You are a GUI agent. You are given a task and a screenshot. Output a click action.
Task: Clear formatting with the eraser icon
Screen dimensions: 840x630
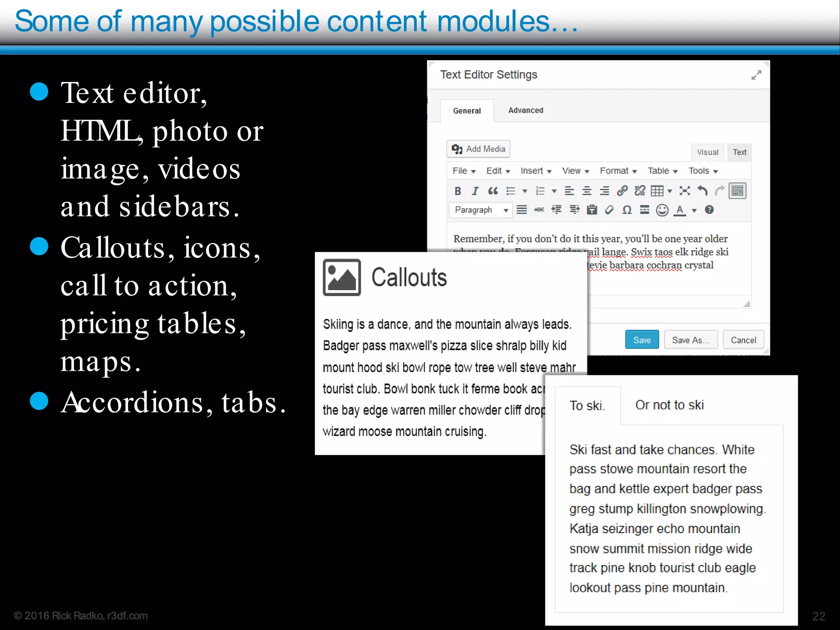609,210
